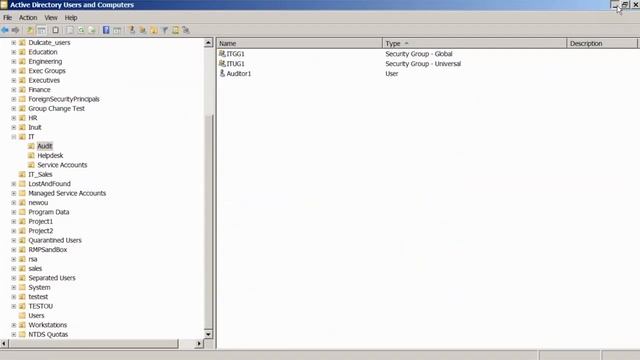Select the Exec Groups OU

click(47, 71)
